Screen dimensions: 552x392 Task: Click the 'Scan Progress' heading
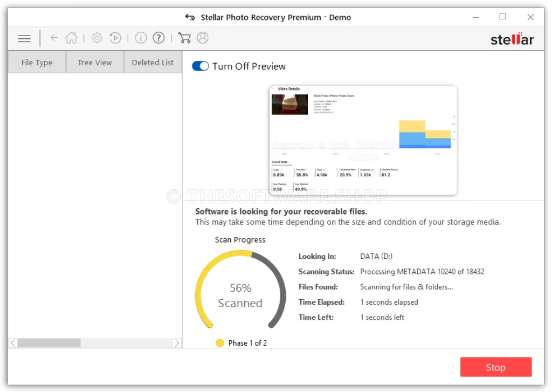pos(240,240)
